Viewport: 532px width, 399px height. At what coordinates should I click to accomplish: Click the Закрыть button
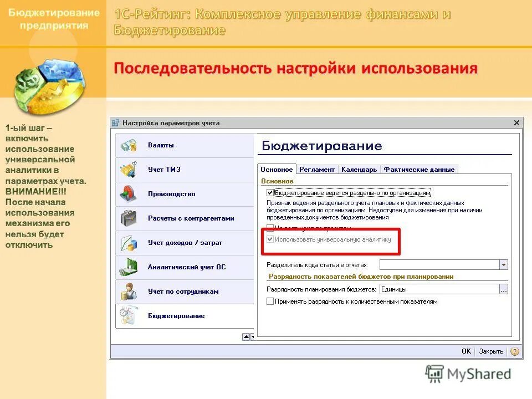(490, 351)
